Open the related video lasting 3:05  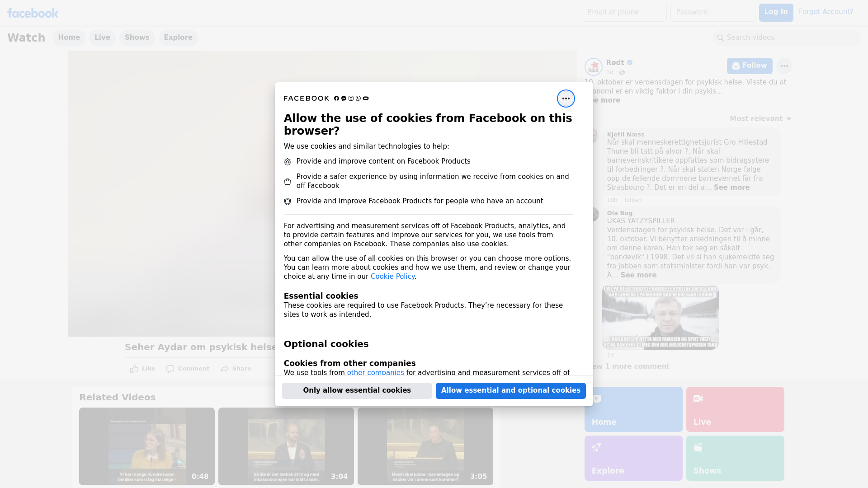pos(425,446)
